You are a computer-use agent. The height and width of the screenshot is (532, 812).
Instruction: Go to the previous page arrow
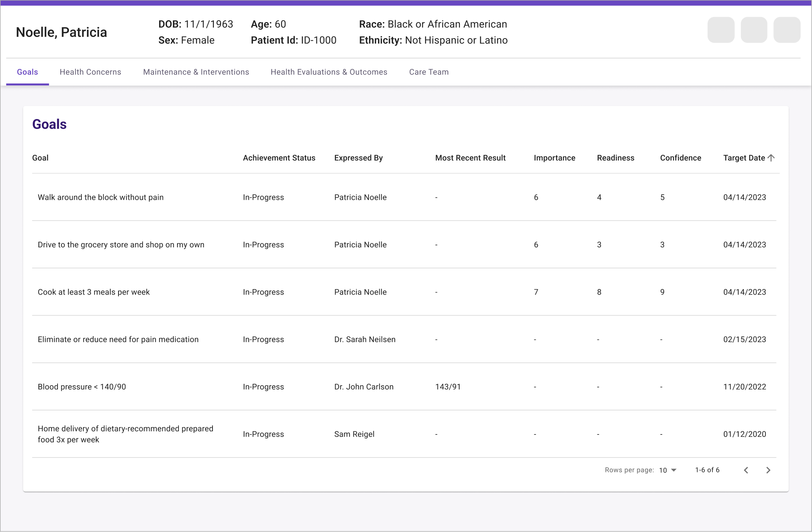coord(746,470)
